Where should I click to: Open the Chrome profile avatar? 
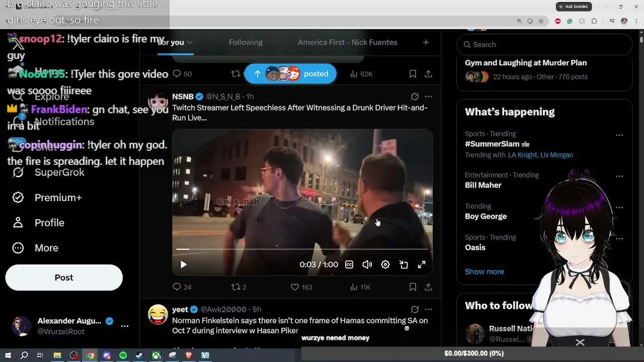click(624, 21)
